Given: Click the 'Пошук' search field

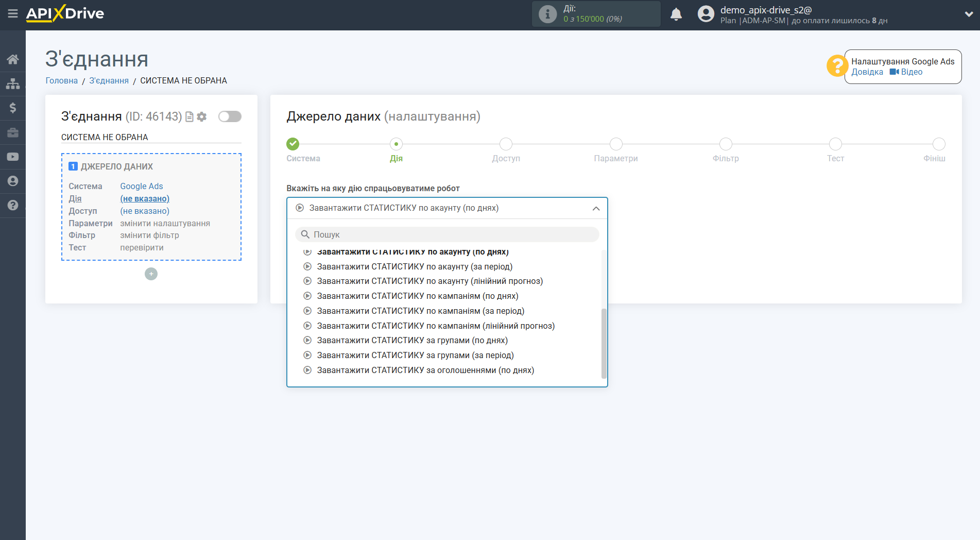Looking at the screenshot, I should (447, 234).
